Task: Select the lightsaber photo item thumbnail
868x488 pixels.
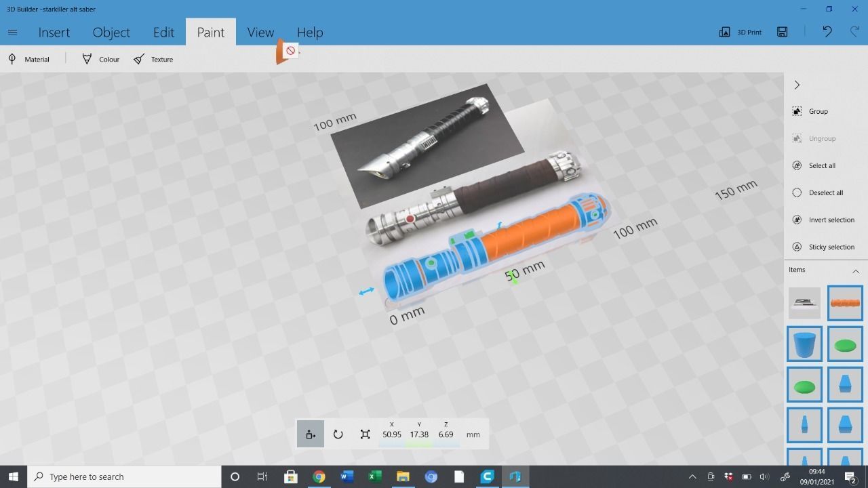Action: 804,303
